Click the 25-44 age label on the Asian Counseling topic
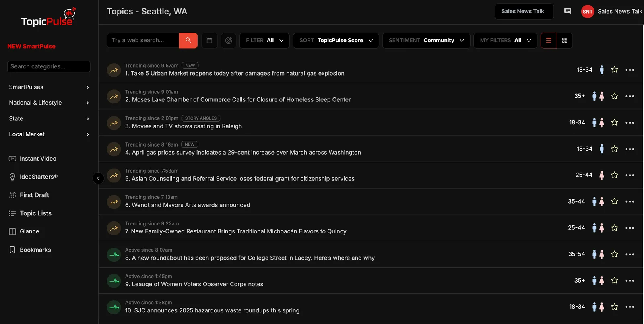 584,175
